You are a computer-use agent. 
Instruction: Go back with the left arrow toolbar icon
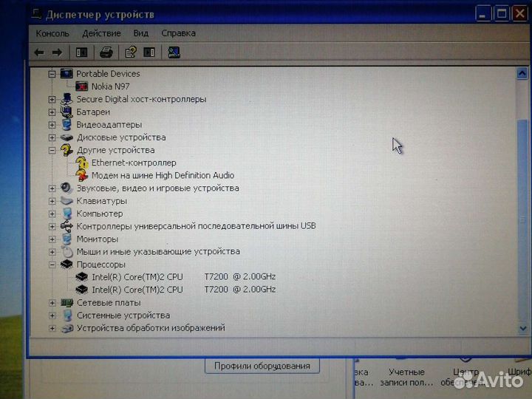[x=39, y=52]
